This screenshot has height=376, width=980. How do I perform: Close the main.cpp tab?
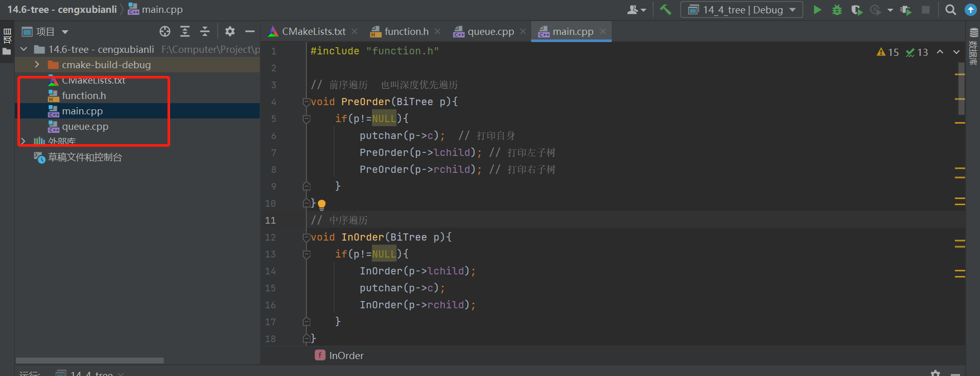603,31
